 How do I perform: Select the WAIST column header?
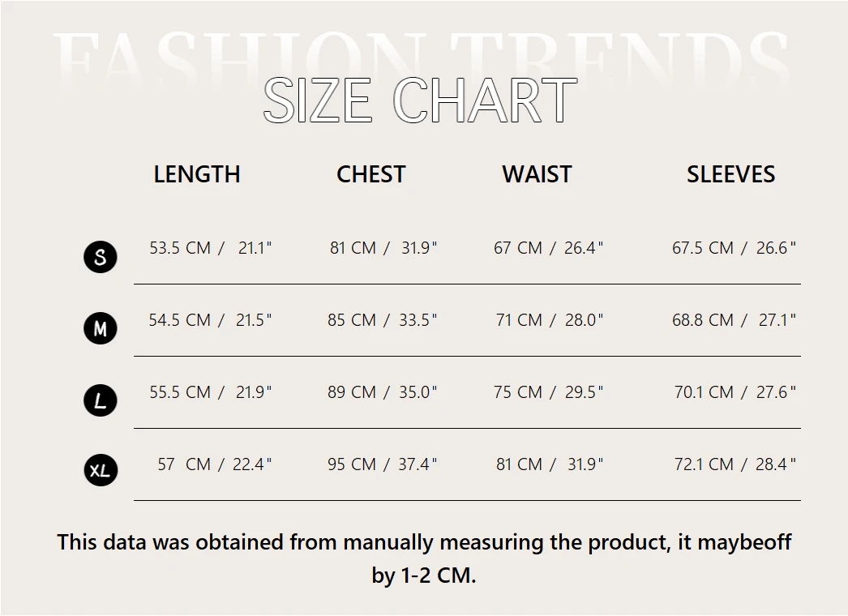click(537, 174)
